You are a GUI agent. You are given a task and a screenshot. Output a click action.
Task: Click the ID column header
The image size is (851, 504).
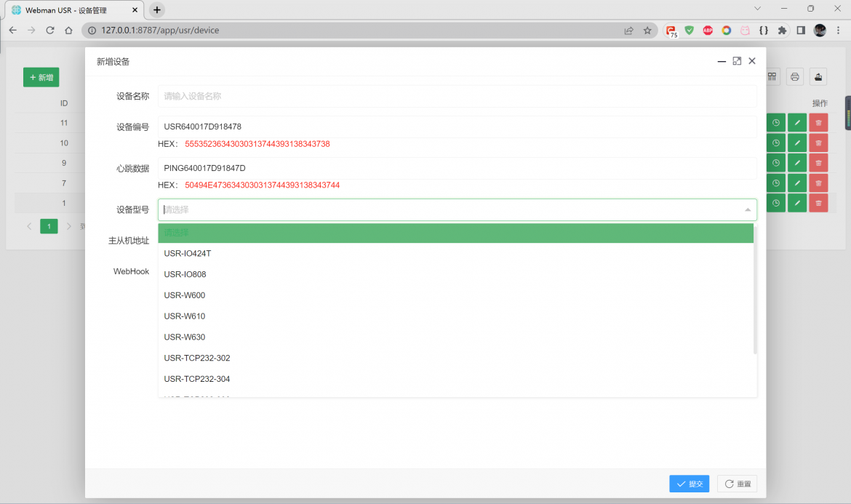point(64,103)
